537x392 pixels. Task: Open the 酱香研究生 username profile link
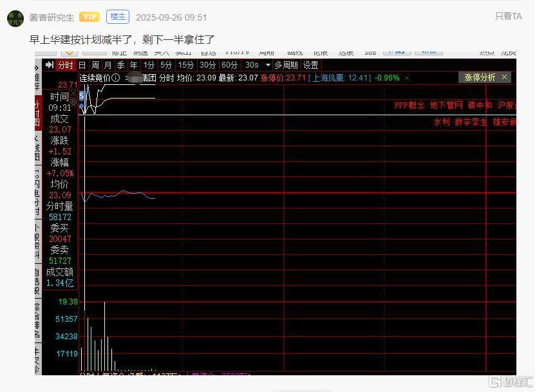coord(52,17)
